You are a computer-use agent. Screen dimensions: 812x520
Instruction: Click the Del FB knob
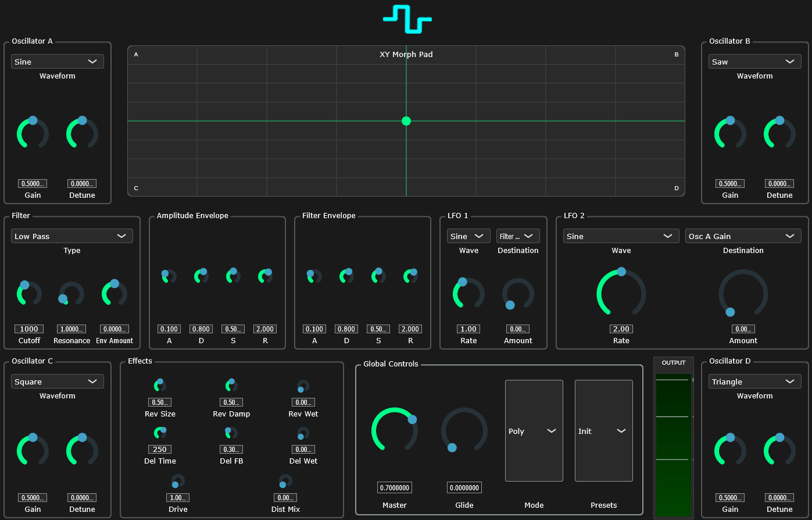(231, 433)
